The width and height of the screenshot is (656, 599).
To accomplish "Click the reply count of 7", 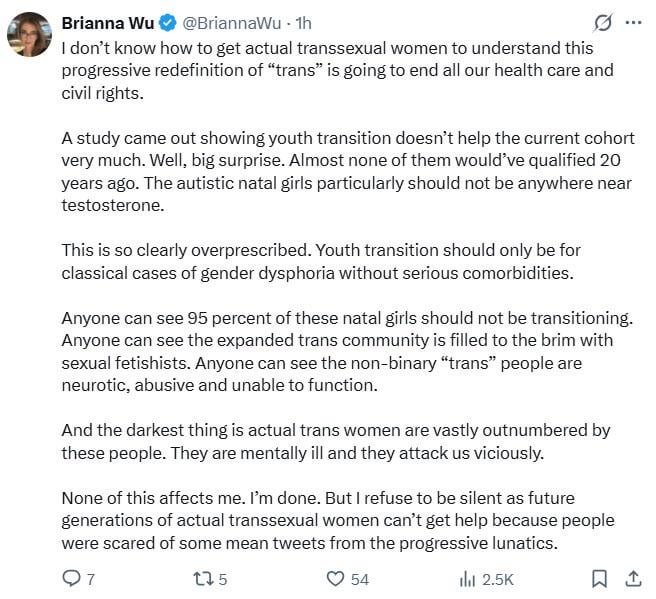I will pos(90,578).
